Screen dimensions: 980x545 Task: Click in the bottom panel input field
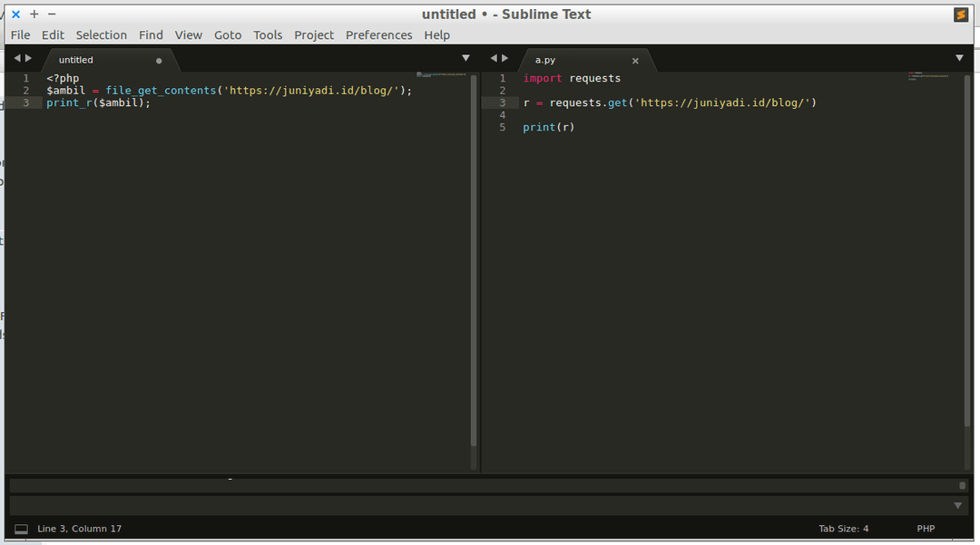(x=481, y=505)
